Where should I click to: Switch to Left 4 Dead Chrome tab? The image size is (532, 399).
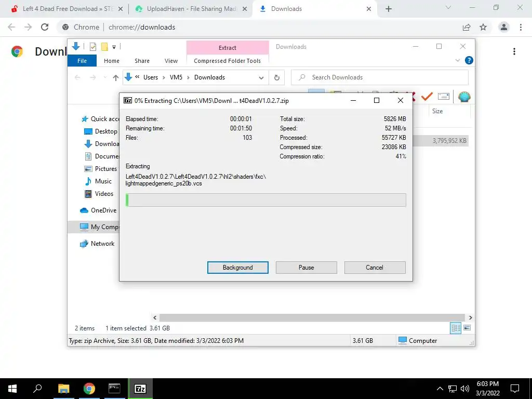coord(67,9)
